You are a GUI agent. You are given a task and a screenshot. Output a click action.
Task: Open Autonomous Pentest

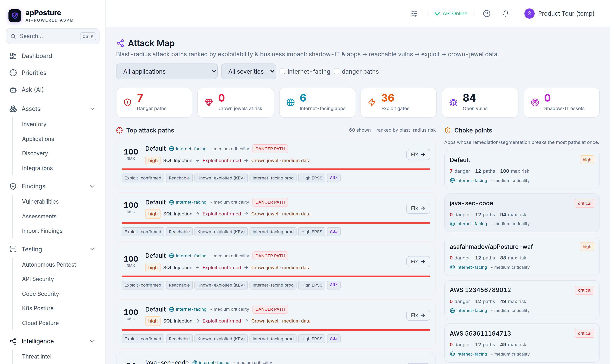coord(49,265)
